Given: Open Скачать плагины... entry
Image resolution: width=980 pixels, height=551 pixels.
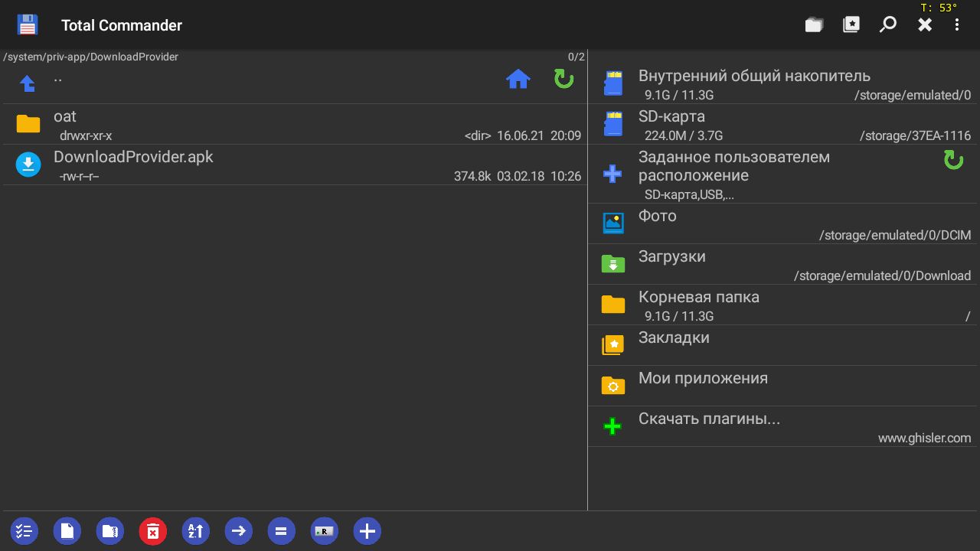Looking at the screenshot, I should 784,427.
